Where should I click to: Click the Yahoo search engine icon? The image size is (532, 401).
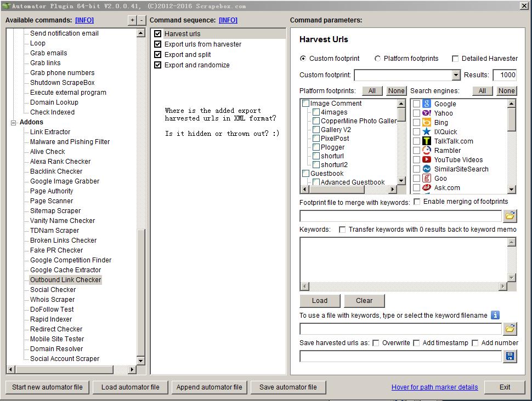(427, 113)
